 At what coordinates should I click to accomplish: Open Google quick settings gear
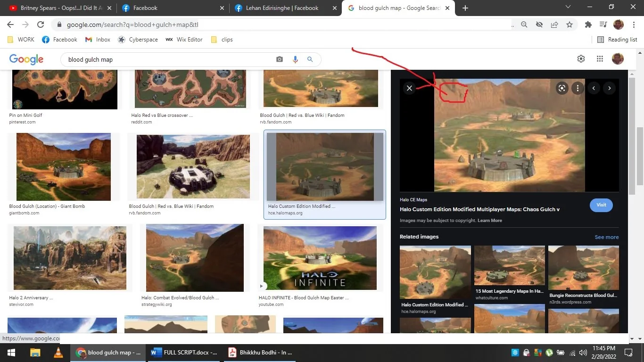(x=581, y=58)
